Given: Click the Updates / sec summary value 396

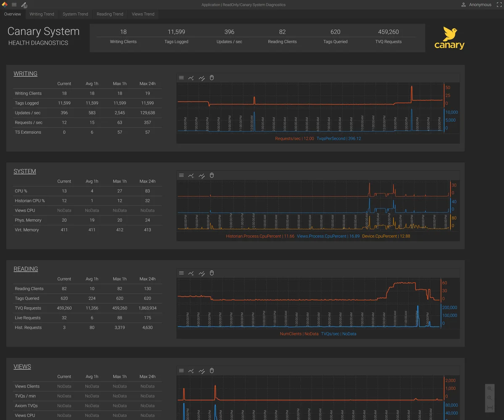Looking at the screenshot, I should [x=229, y=32].
